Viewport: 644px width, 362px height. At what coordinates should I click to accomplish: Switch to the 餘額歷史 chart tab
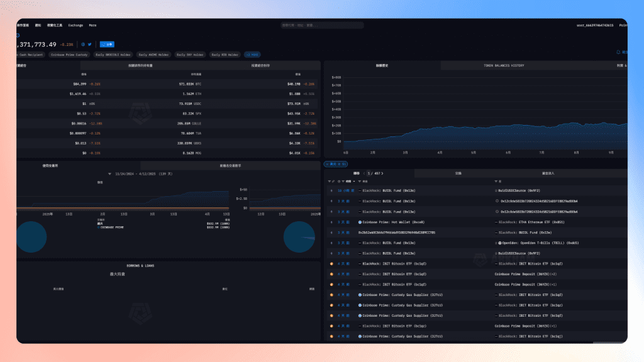(382, 65)
